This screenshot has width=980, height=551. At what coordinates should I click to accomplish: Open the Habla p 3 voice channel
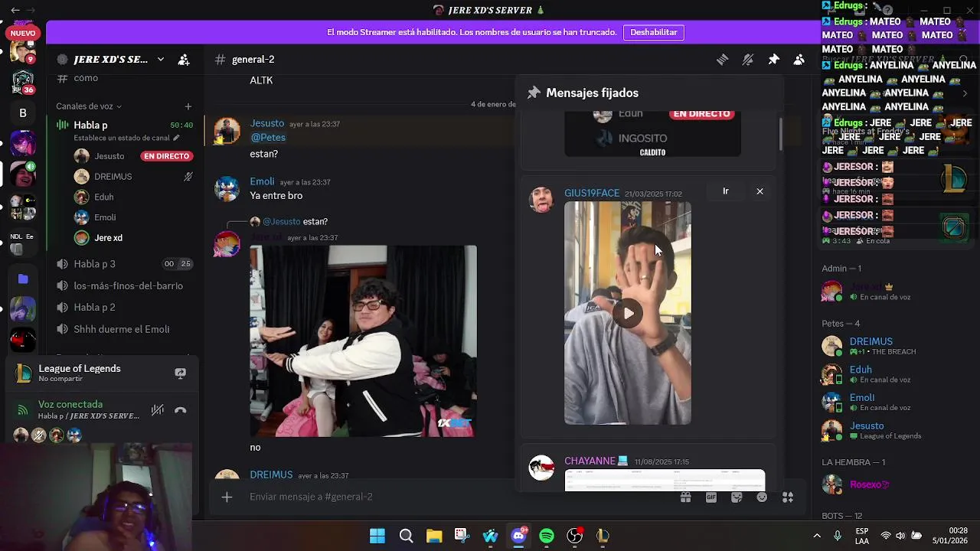(94, 264)
